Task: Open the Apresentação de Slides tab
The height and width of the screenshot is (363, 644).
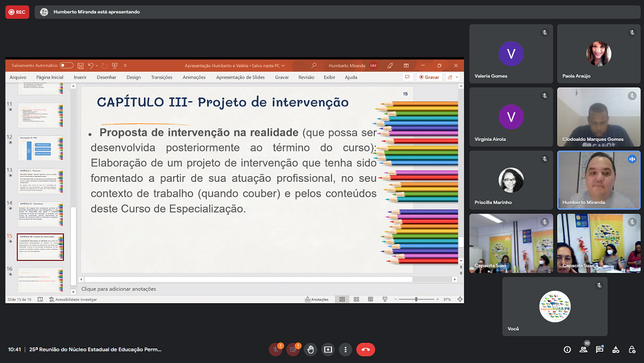Action: [x=240, y=77]
